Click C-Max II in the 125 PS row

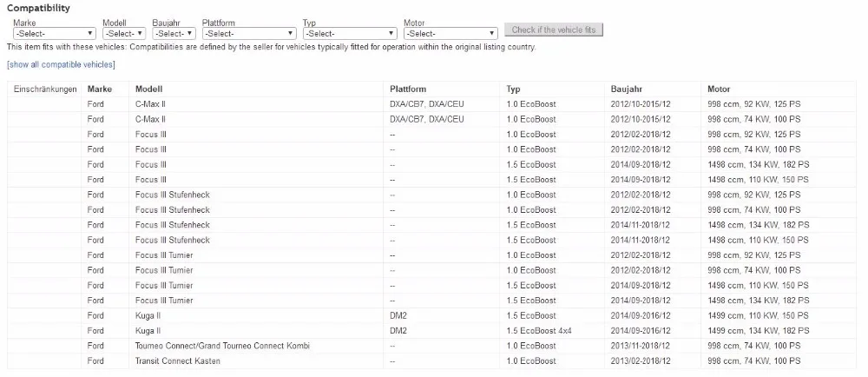[150, 104]
